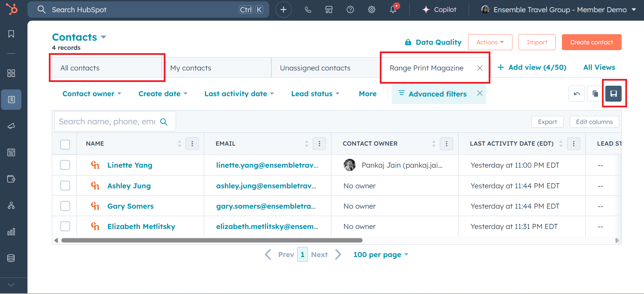Screen dimensions: 644x294
Task: Click the Create contact button
Action: [x=591, y=42]
